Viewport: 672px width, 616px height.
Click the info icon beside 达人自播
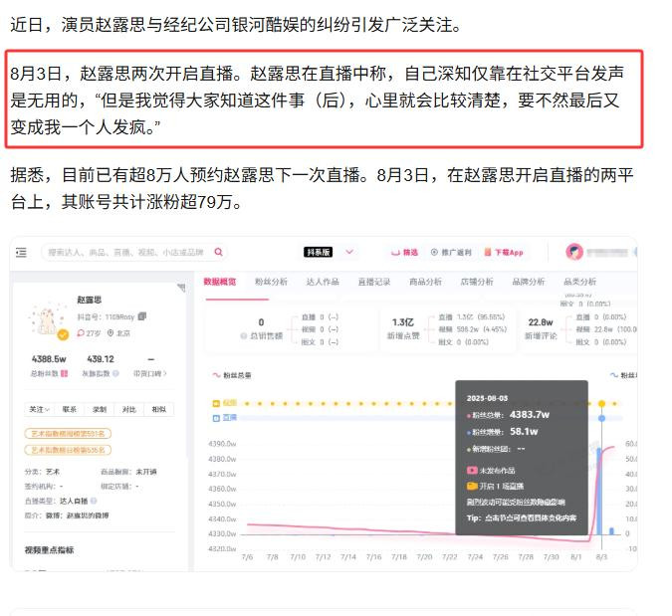point(94,501)
